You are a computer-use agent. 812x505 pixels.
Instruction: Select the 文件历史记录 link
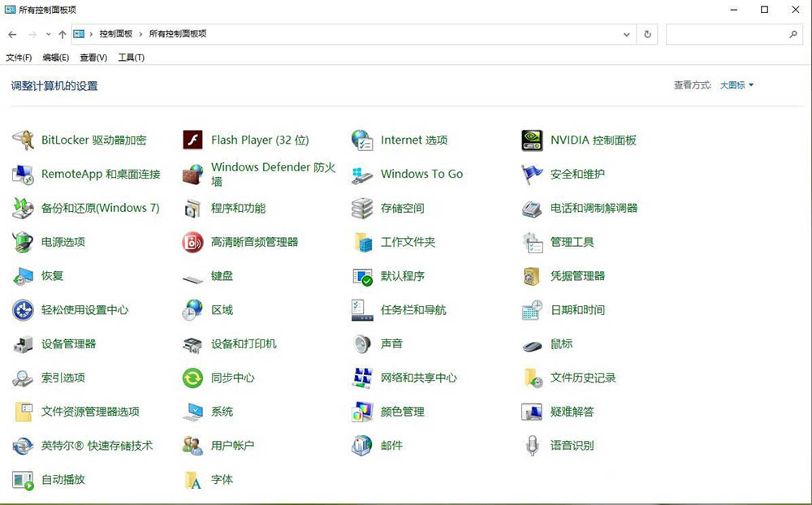(583, 378)
